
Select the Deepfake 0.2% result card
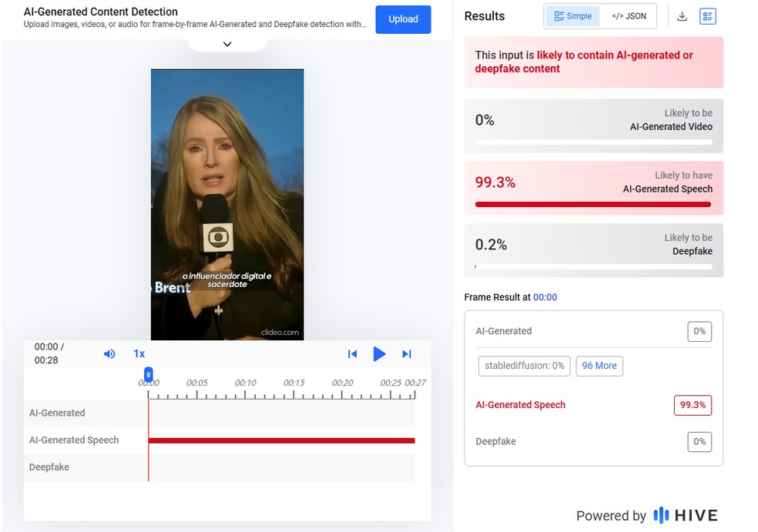(593, 250)
